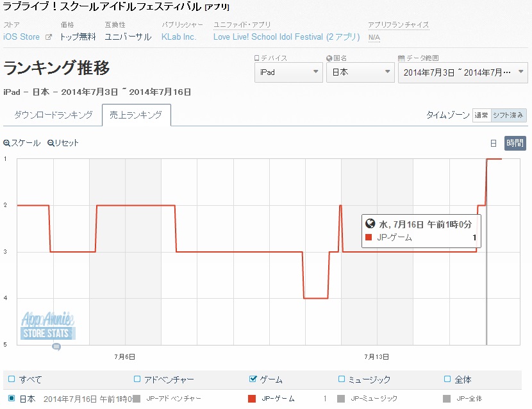Image resolution: width=532 pixels, height=409 pixels.
Task: Click the gray JP-全体 legend swatch
Action: (447, 399)
